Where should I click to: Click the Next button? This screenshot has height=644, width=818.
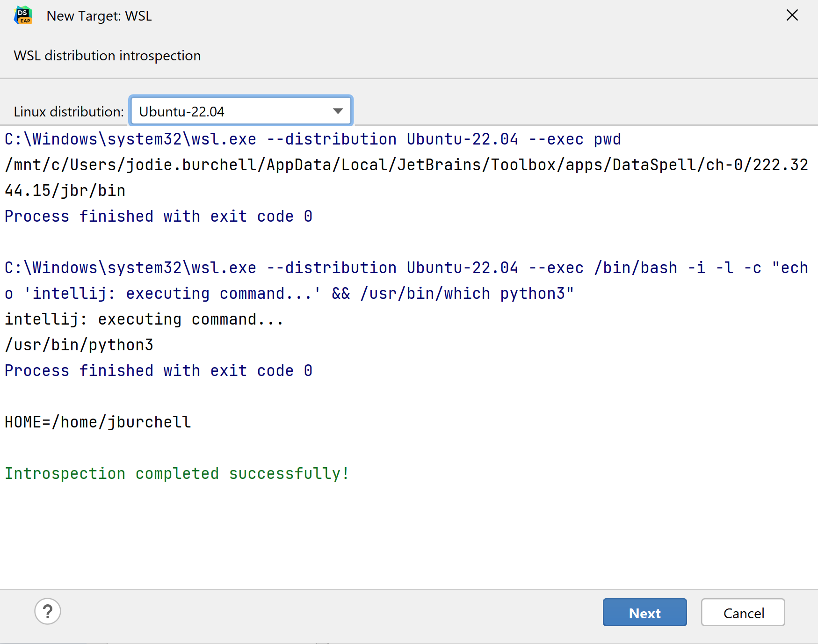coord(644,612)
